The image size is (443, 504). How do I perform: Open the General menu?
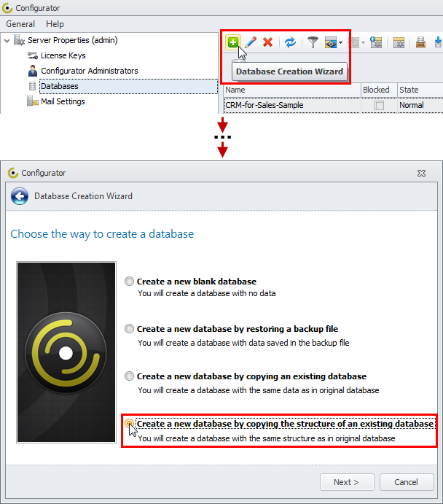click(x=20, y=24)
